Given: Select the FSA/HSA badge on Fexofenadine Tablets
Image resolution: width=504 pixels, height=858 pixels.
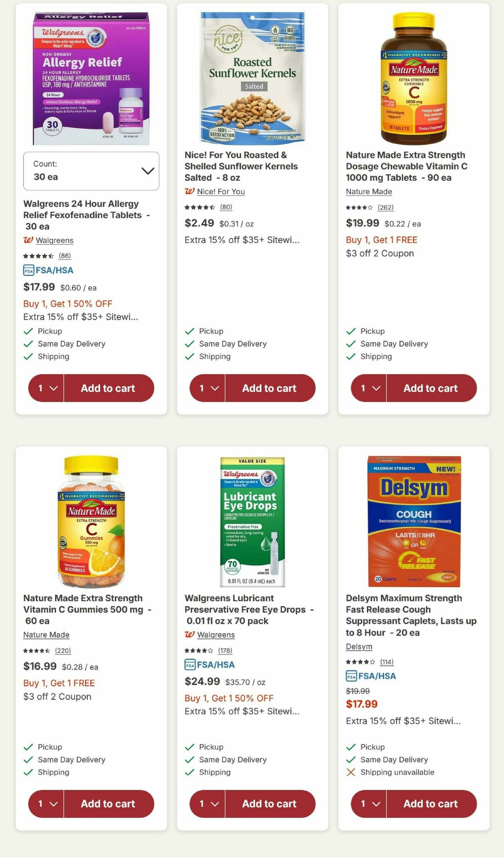Looking at the screenshot, I should (48, 270).
